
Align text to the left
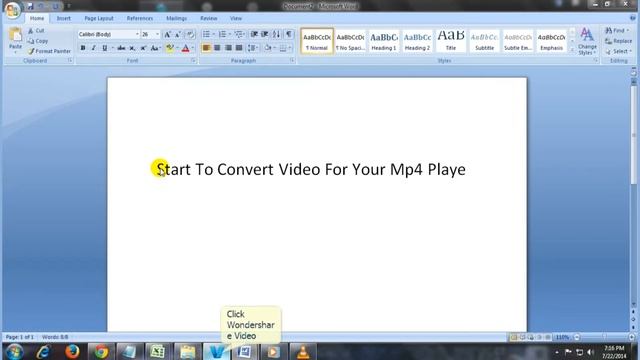click(x=206, y=48)
